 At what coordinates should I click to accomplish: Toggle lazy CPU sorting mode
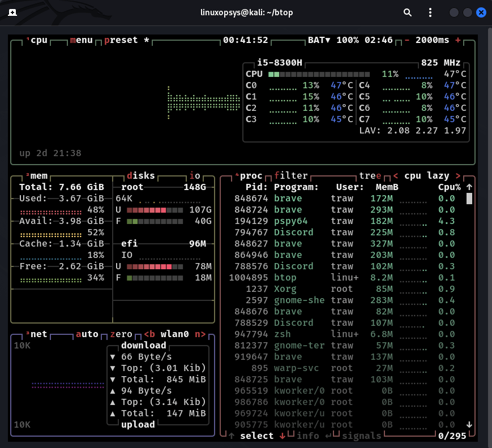click(x=438, y=176)
